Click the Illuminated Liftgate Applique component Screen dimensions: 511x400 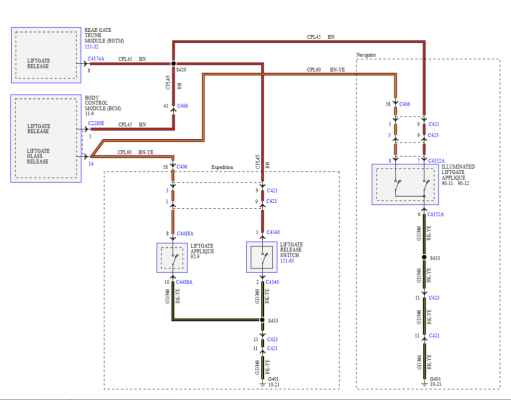coord(405,184)
